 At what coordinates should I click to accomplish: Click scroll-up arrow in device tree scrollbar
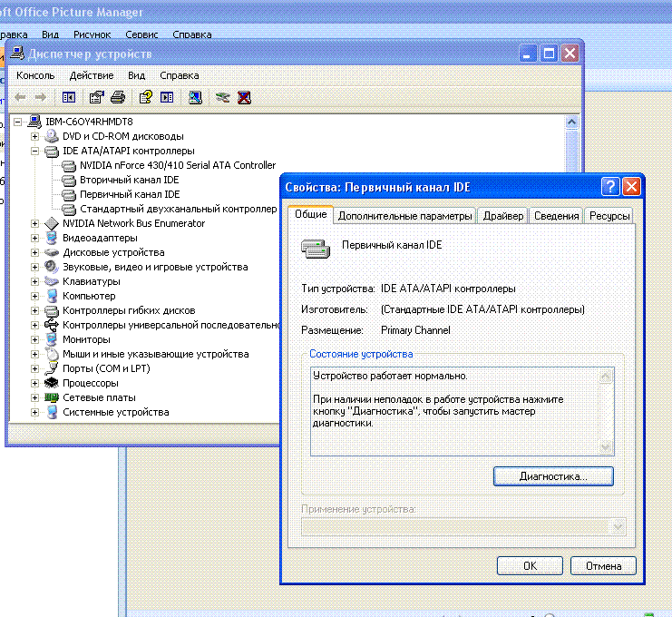[571, 122]
